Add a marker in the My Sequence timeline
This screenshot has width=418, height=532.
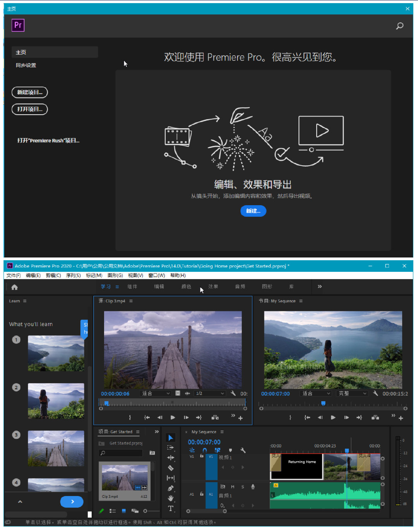tap(231, 450)
